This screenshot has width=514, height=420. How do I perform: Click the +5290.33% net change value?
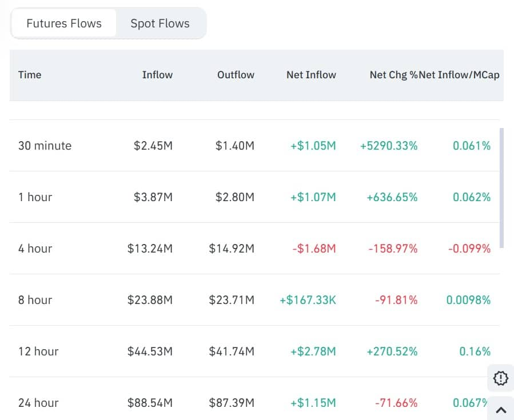point(389,146)
